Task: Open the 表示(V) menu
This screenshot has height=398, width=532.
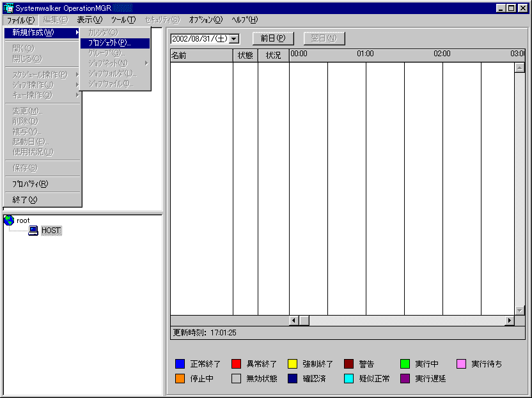Action: [x=90, y=20]
